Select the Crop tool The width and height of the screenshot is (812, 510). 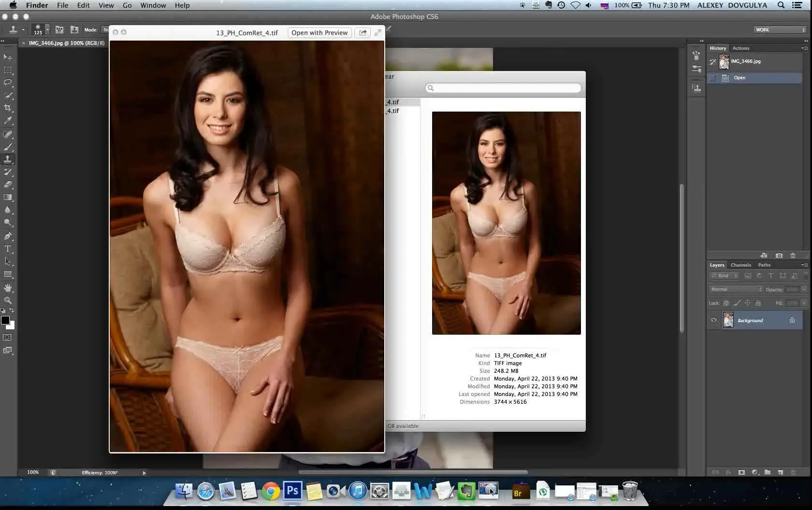click(x=8, y=108)
